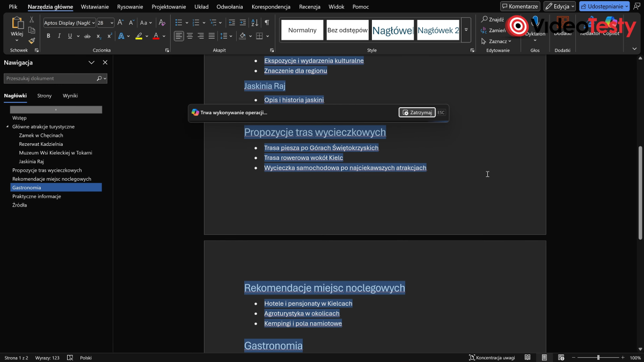Switch to the Wstawianie tab
This screenshot has height=362, width=644.
point(95,7)
